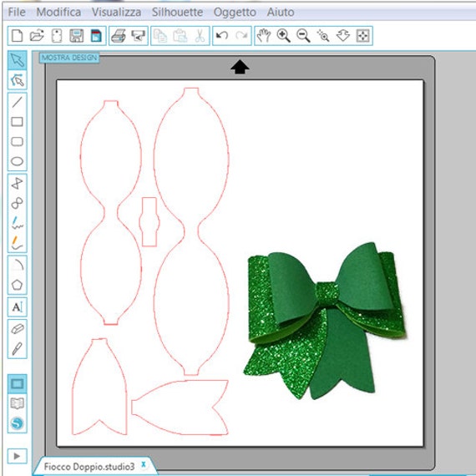This screenshot has height=476, width=476.
Task: Select the ellipse tool
Action: coord(18,161)
